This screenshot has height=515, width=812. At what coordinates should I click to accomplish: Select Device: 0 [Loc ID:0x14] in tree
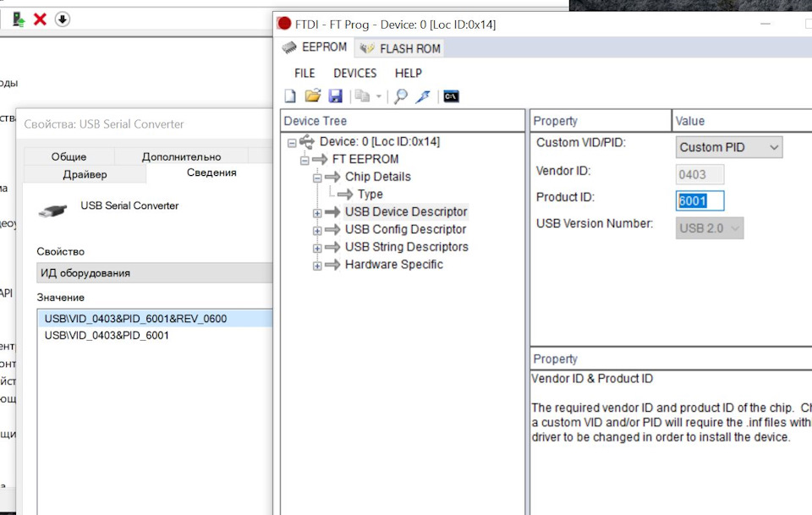(x=380, y=141)
